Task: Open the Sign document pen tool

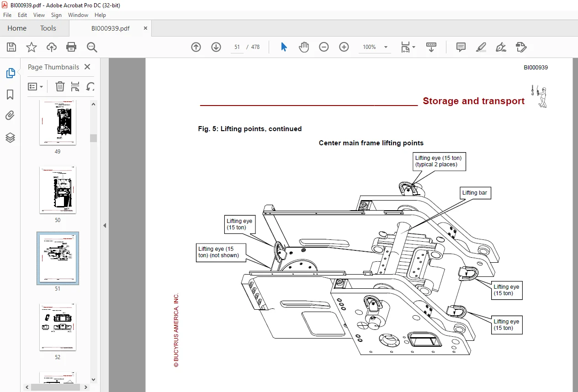Action: pyautogui.click(x=501, y=47)
